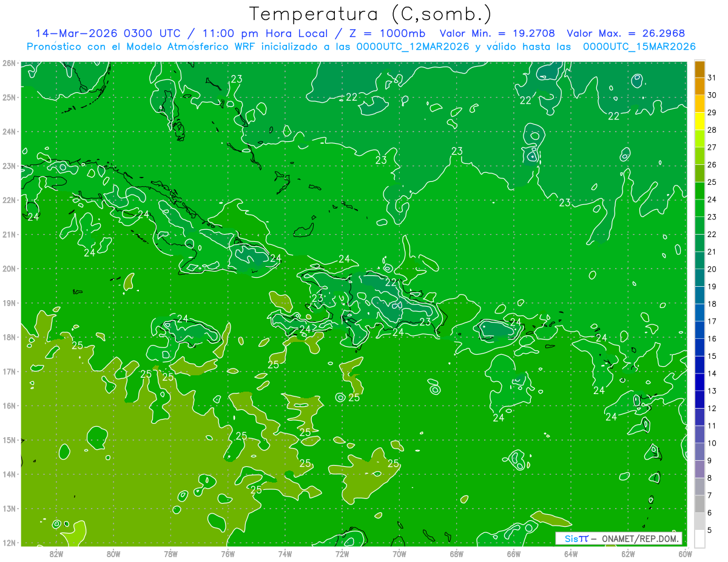
Task: Click the 19N latitude axis label
Action: [8, 303]
